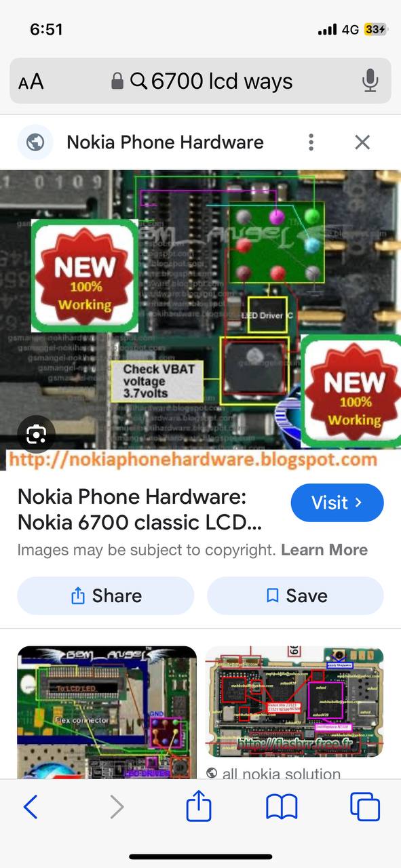Open the three-dot more options menu

311,142
